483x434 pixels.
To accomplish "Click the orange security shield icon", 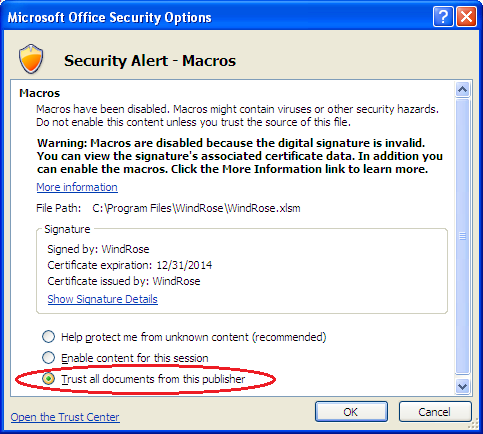I will point(31,59).
